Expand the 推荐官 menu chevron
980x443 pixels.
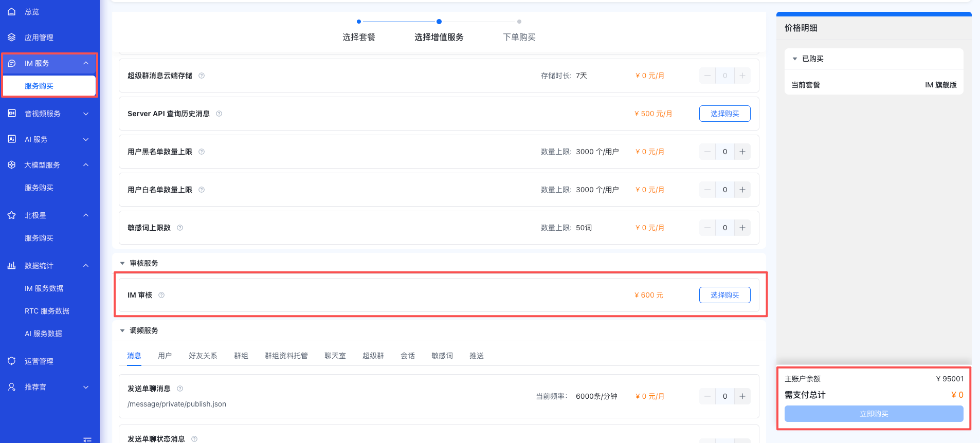point(86,387)
